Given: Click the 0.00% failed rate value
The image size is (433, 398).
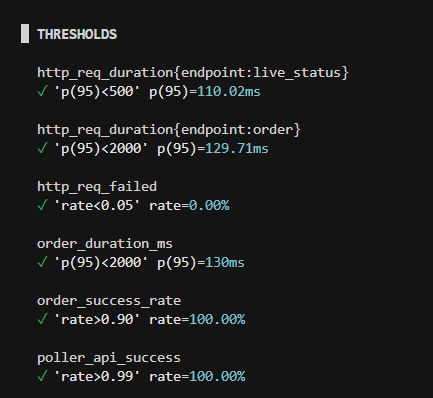Looking at the screenshot, I should (209, 205).
